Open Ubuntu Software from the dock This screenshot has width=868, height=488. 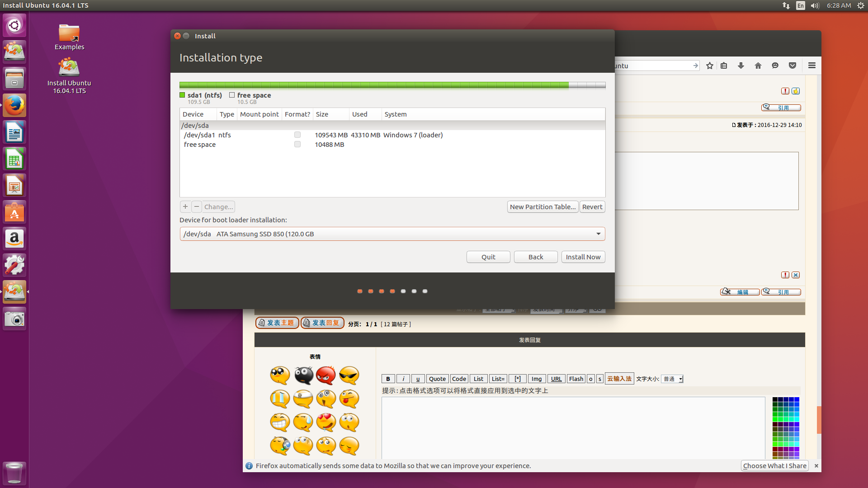(14, 212)
